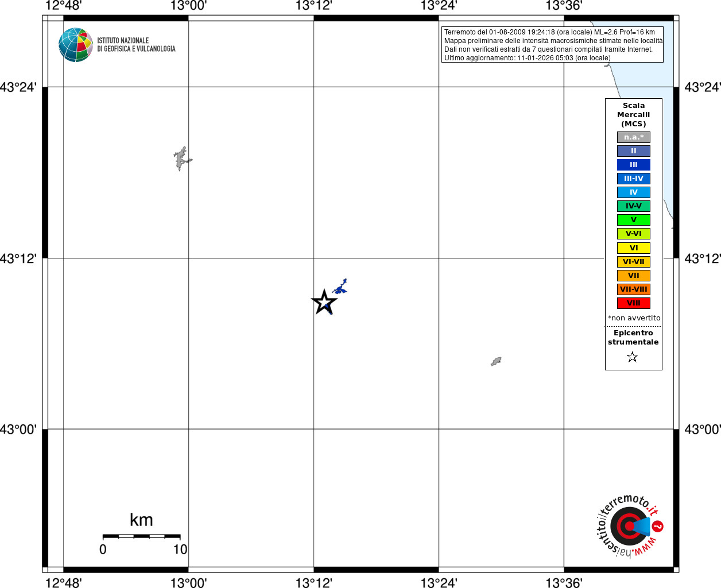
Task: Click the haisentitoilterremoto.it logo
Action: 630,525
